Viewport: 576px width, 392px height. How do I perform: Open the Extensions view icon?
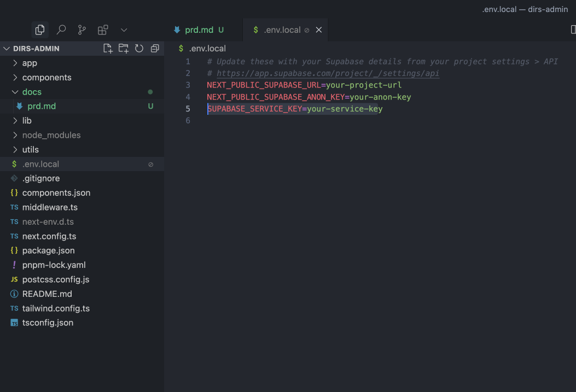pyautogui.click(x=103, y=30)
